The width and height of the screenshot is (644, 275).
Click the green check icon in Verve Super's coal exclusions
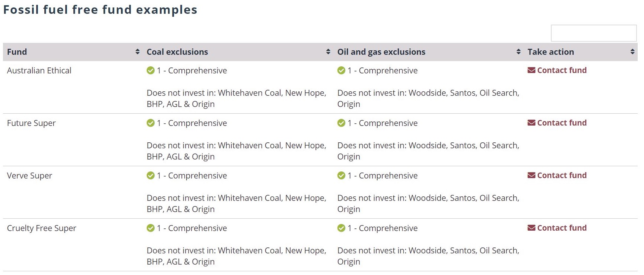pyautogui.click(x=150, y=176)
